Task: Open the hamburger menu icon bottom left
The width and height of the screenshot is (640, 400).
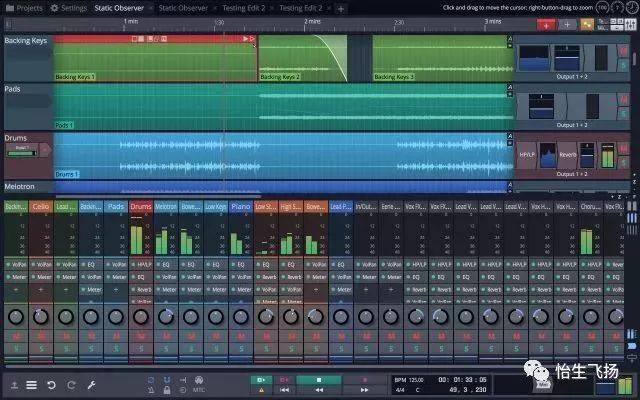Action: (31, 385)
